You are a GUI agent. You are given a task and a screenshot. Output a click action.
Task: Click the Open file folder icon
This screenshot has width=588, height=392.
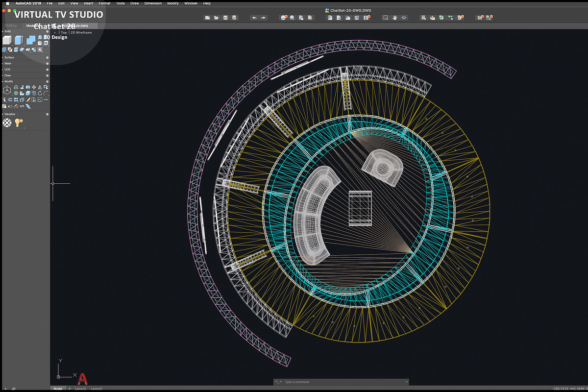216,18
